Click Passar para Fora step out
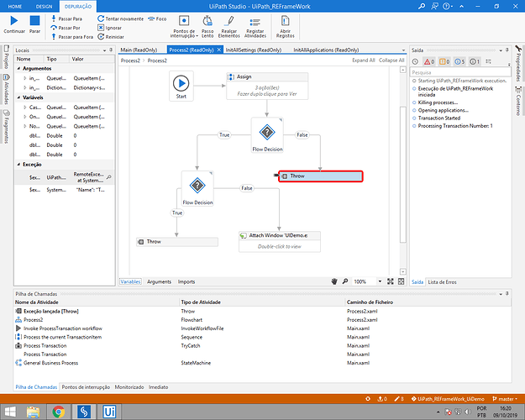This screenshot has width=525, height=420. [72, 37]
